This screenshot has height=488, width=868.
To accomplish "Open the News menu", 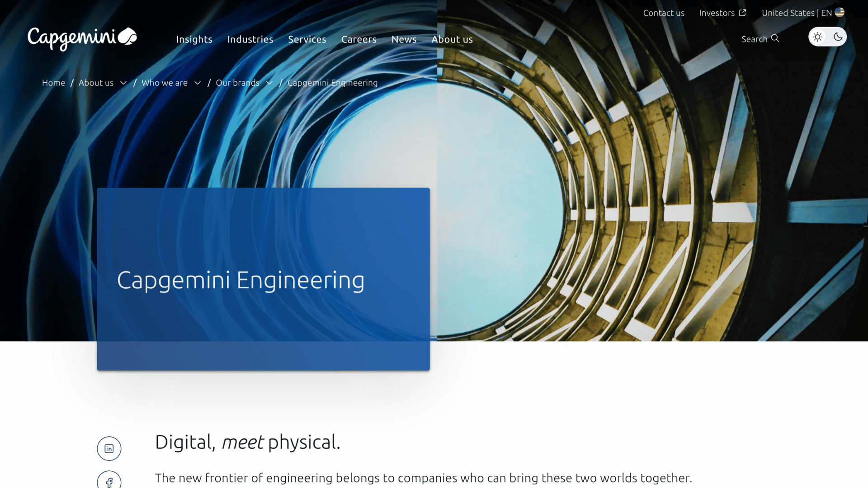I will tap(404, 39).
